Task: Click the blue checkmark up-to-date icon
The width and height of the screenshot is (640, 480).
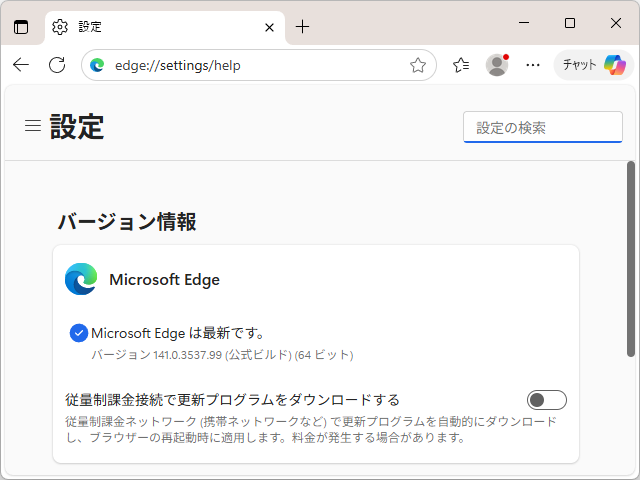Action: coord(79,333)
